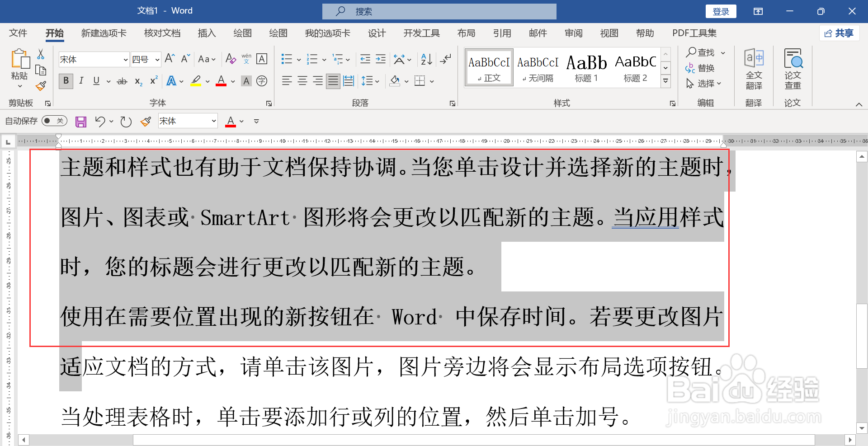Click the vertical scrollbar down arrow
The width and height of the screenshot is (868, 446).
pyautogui.click(x=862, y=428)
